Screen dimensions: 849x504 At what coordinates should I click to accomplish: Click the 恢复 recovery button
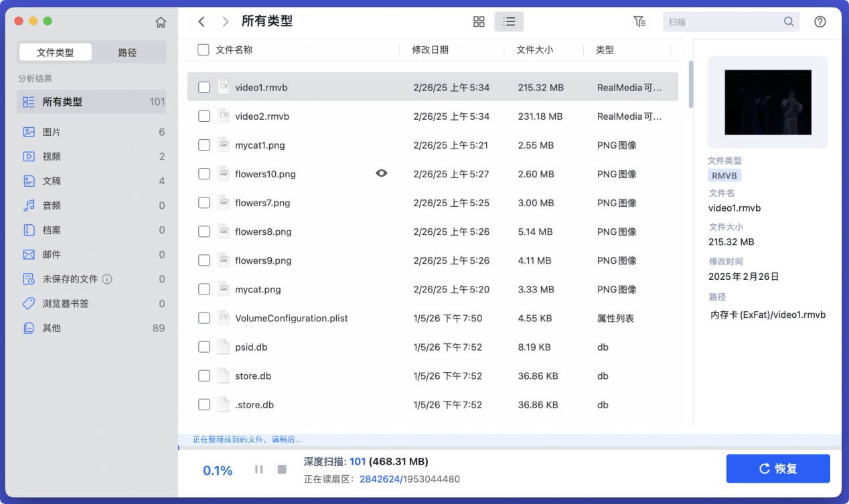[x=778, y=469]
